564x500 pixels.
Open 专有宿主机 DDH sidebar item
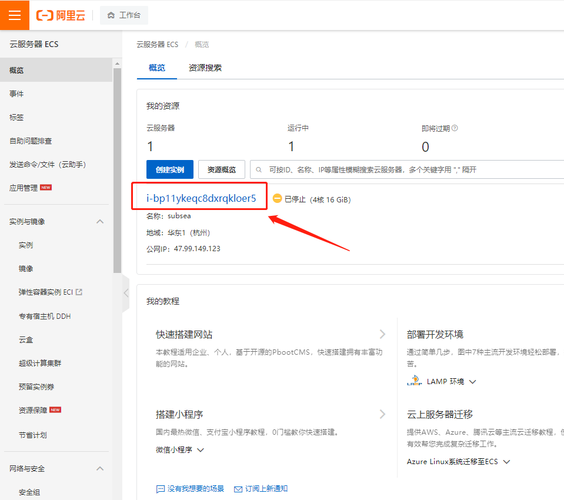[45, 316]
